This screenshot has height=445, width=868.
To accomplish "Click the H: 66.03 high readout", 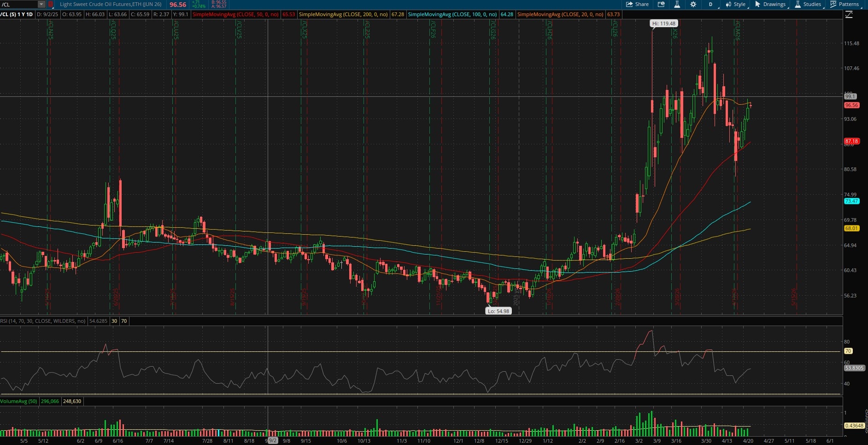I will 95,14.
